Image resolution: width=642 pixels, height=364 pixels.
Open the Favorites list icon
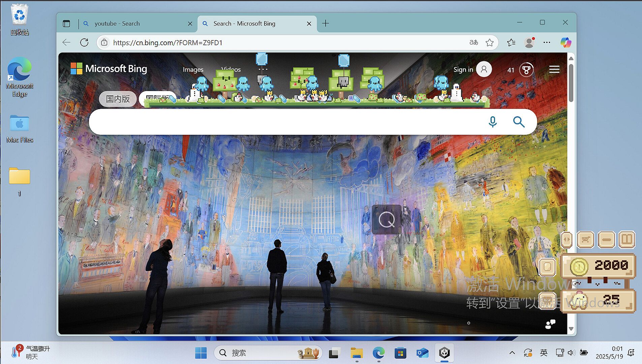pyautogui.click(x=511, y=42)
